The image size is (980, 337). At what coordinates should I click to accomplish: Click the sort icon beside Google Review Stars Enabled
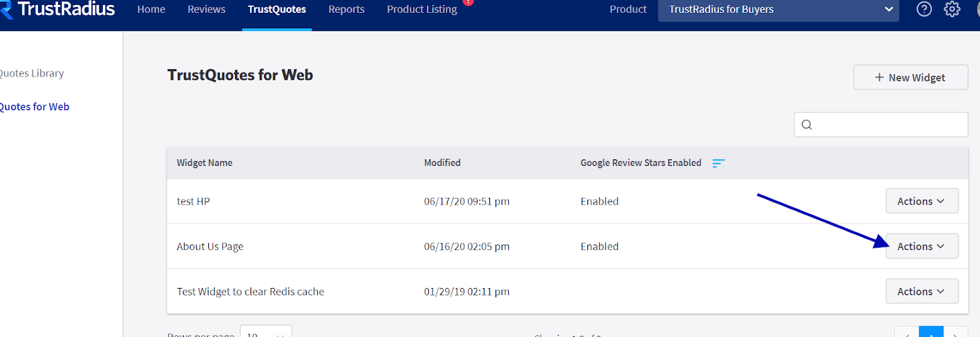click(x=718, y=163)
